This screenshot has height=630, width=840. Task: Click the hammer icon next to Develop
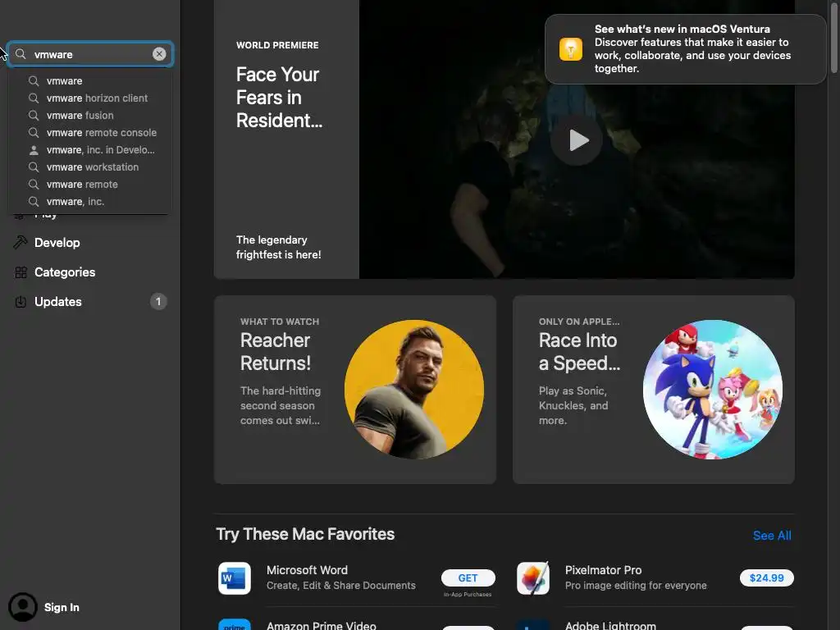21,243
